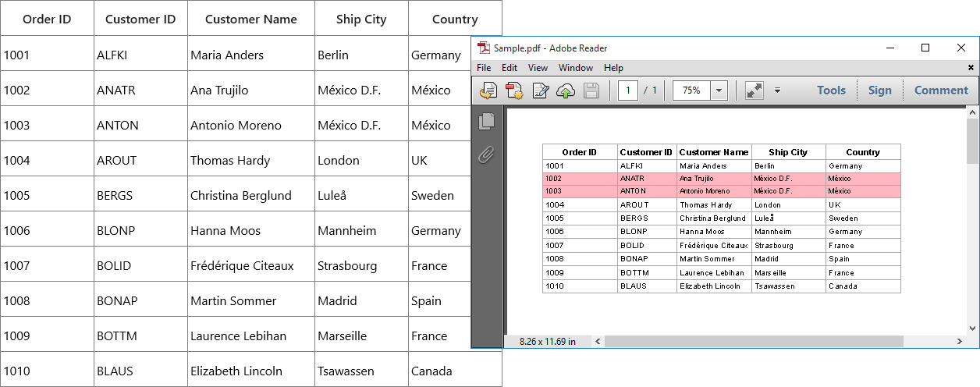The image size is (980, 387).
Task: Minimize the Adobe Reader window
Action: coord(890,48)
